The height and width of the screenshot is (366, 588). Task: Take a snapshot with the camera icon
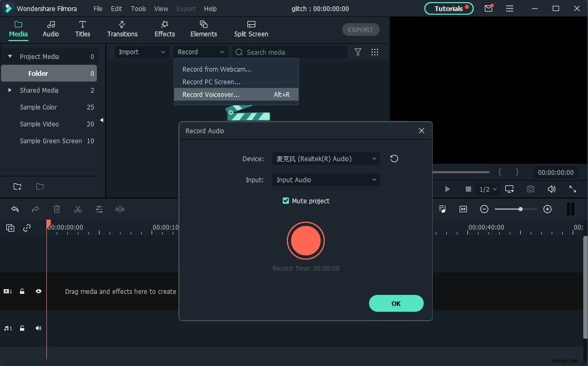[531, 189]
